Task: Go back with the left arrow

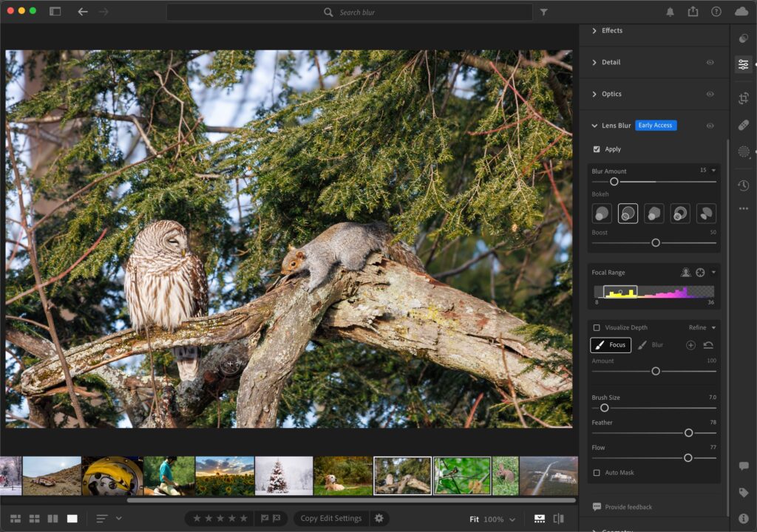Action: 83,12
